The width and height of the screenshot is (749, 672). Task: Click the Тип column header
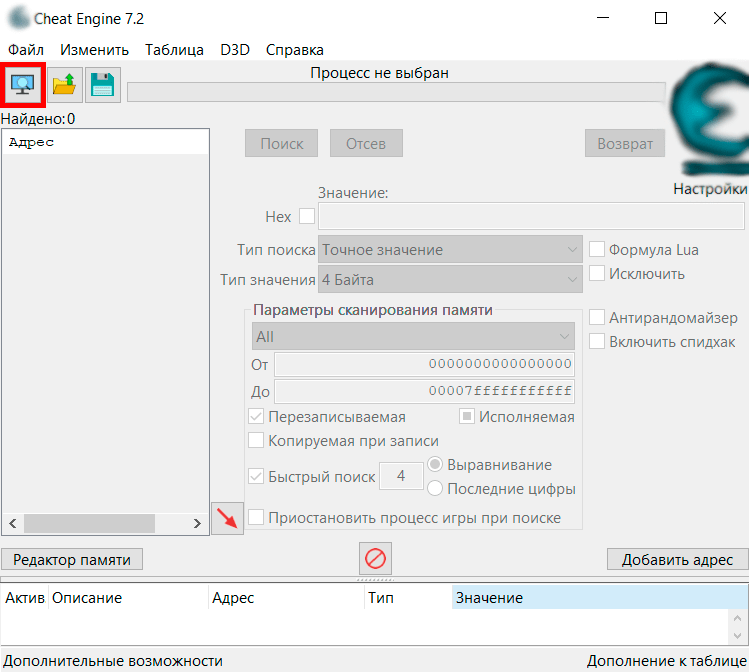coord(408,597)
